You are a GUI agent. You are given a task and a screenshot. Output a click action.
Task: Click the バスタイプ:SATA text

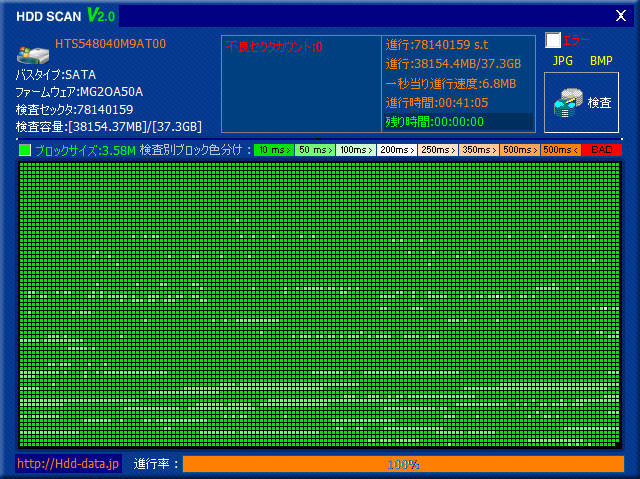[56, 75]
